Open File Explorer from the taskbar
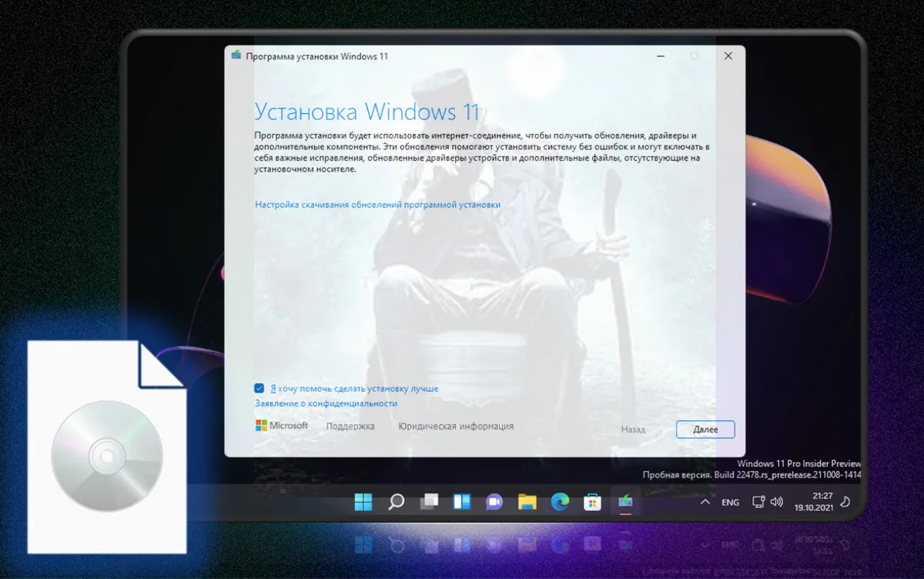The height and width of the screenshot is (579, 924). pos(527,502)
